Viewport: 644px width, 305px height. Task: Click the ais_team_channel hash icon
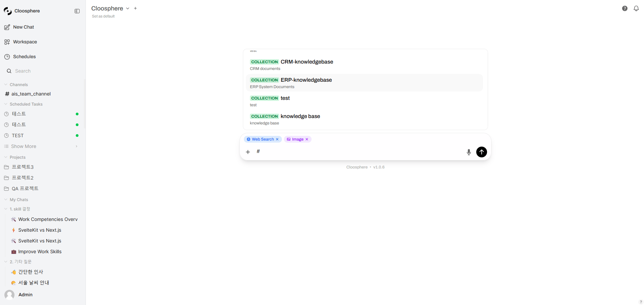(x=7, y=94)
